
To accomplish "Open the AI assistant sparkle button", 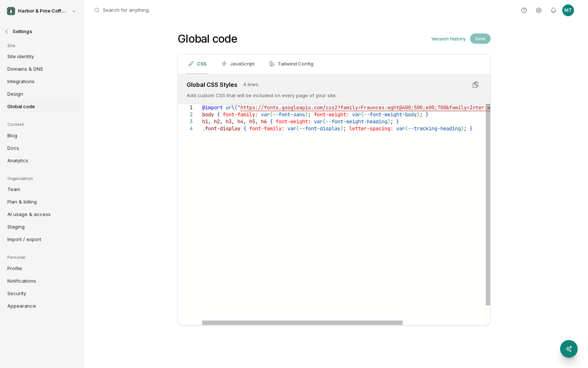I will [x=569, y=349].
